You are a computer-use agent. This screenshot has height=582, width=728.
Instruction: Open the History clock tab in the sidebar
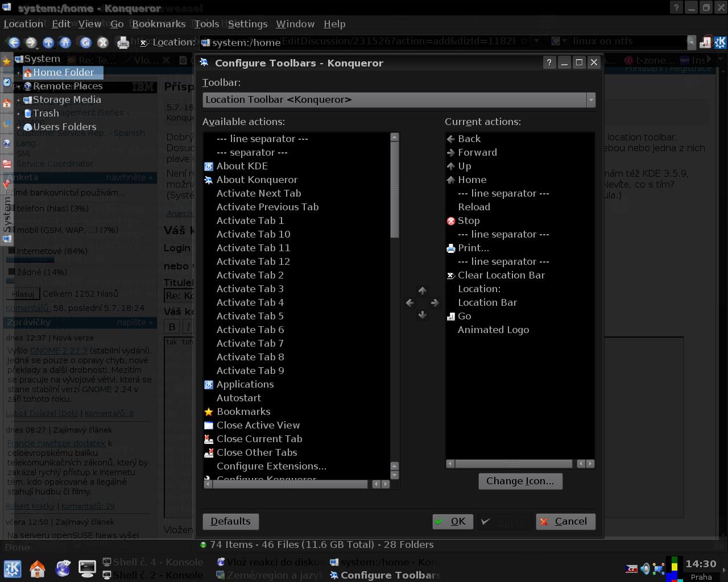[7, 82]
